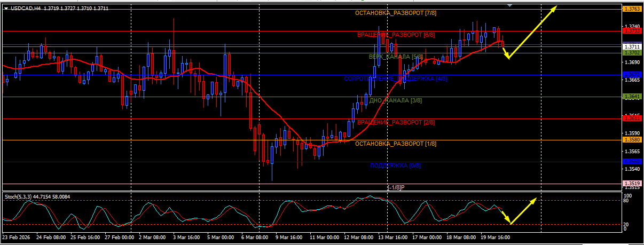Select the ВЕРХ_КАНАЛА [5/8] level text
The width and height of the screenshot is (644, 245).
pos(396,57)
